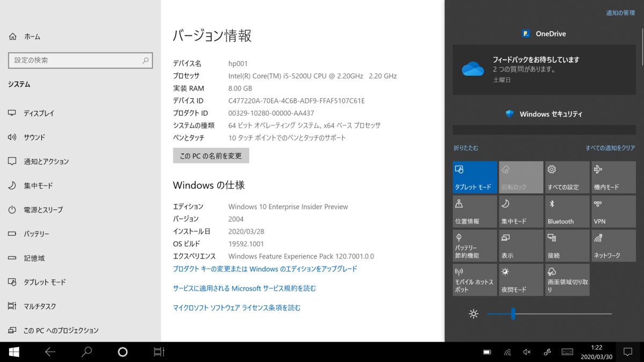This screenshot has width=644, height=362.
Task: Click the Action Center notification icon
Action: pos(627,352)
